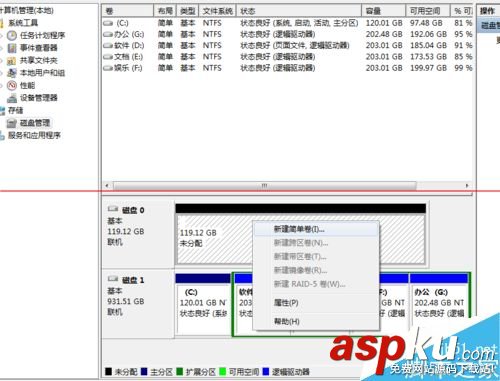Select 服务和应用程序 tree item
The width and height of the screenshot is (500, 381).
34,135
